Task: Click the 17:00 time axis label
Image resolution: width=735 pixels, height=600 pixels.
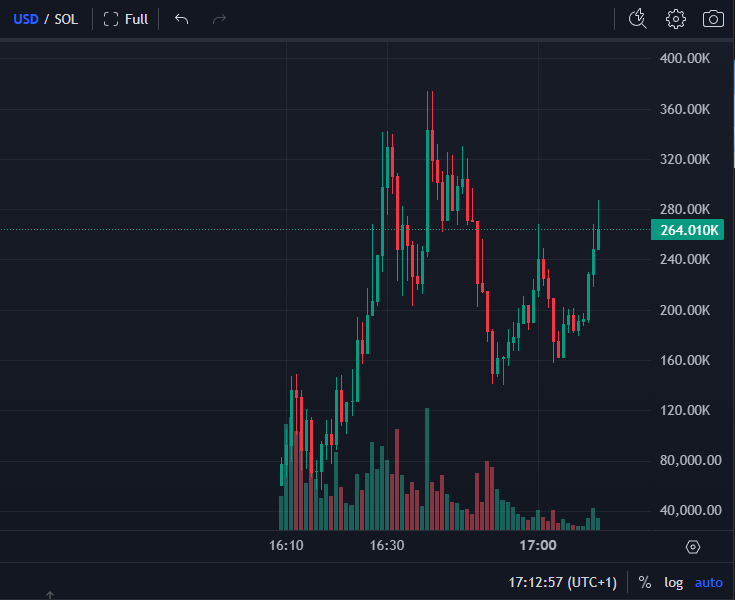Action: click(x=538, y=546)
